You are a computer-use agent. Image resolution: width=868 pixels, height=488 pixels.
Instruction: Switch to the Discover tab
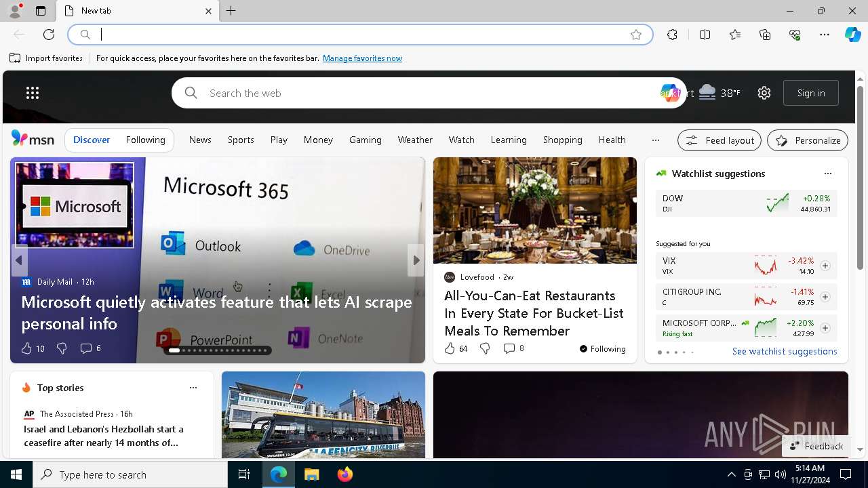click(92, 140)
